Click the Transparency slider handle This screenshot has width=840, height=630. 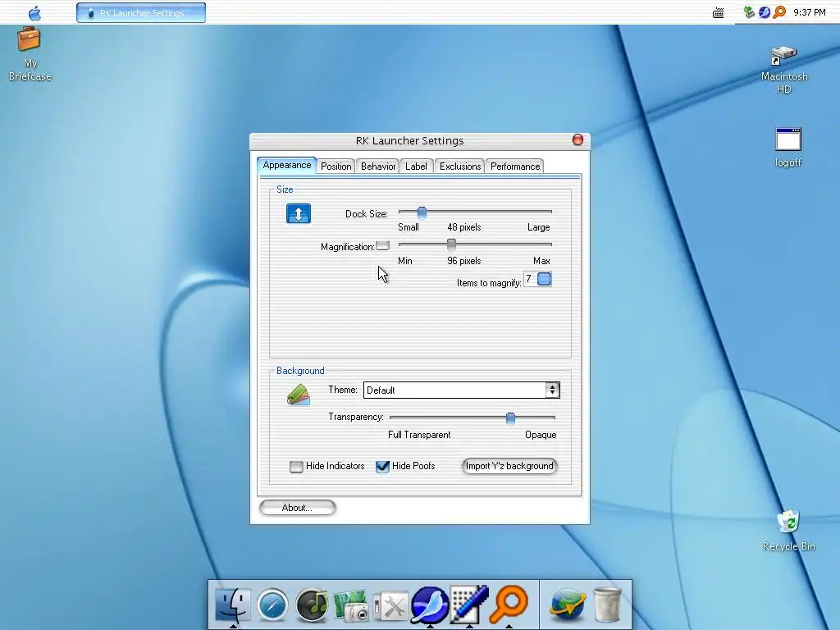[x=510, y=418]
